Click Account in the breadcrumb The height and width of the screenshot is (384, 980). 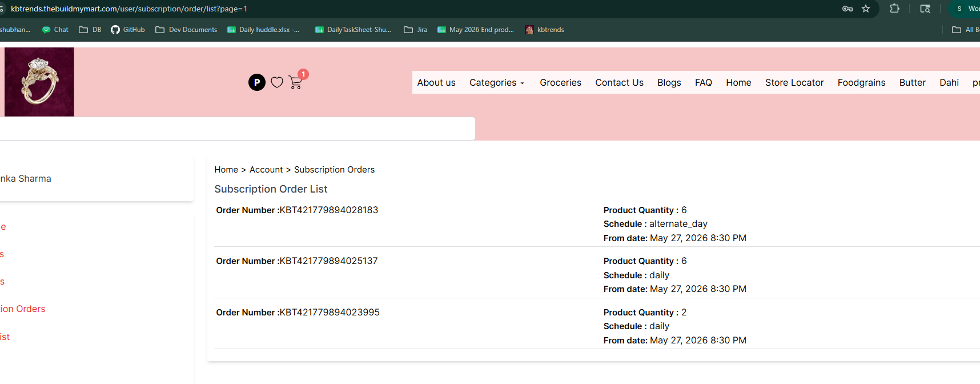coord(266,170)
